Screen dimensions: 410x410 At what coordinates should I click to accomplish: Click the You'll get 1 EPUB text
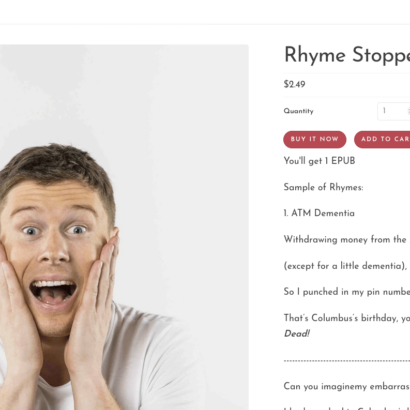pyautogui.click(x=319, y=161)
